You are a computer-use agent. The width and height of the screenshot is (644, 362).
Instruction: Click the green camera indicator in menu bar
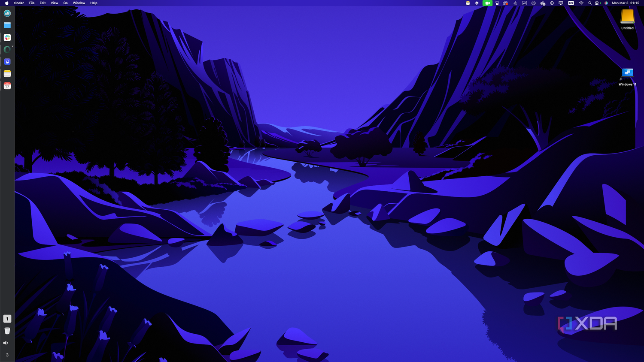487,3
